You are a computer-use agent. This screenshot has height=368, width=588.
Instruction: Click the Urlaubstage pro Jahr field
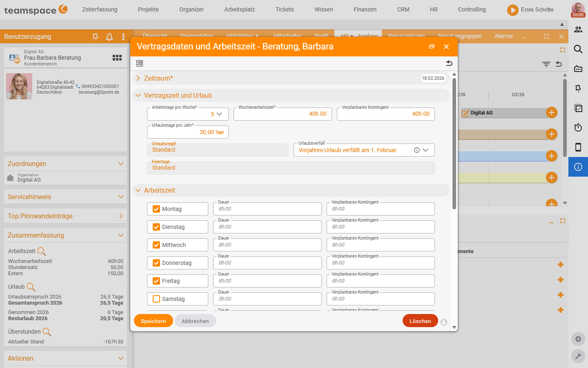188,132
